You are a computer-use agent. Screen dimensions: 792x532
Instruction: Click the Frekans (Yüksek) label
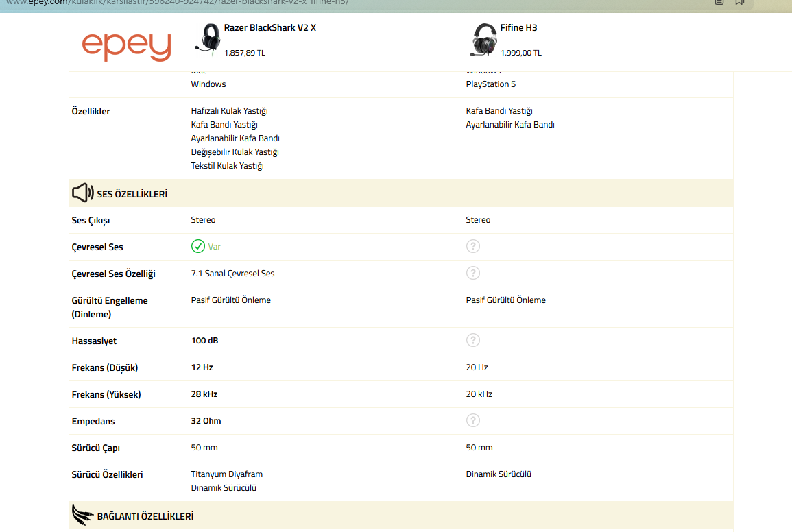pos(106,395)
